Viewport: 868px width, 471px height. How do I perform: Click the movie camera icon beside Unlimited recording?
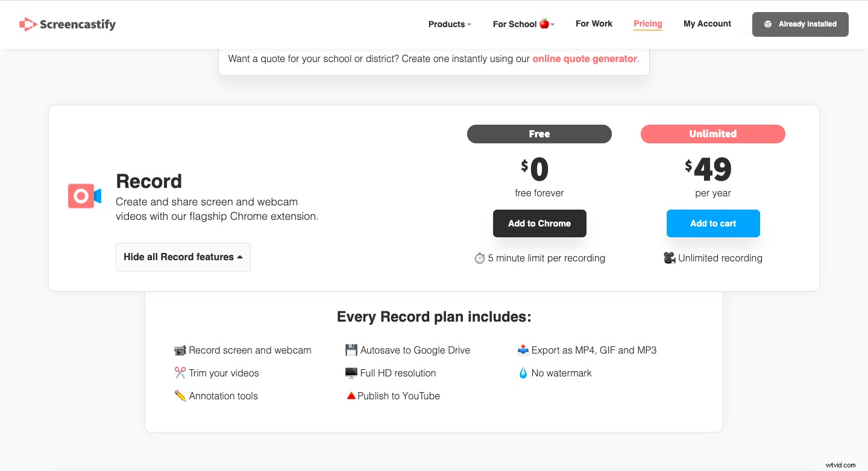tap(670, 258)
